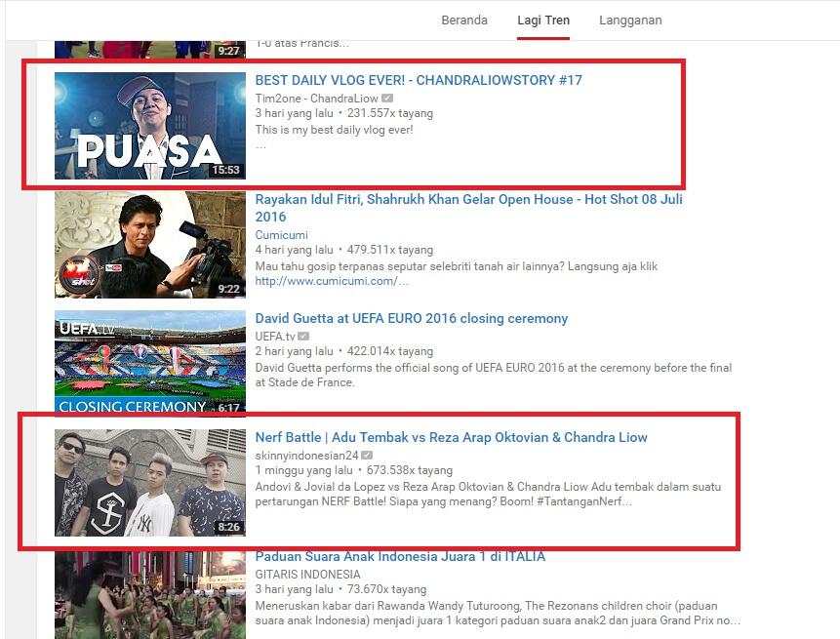Image resolution: width=840 pixels, height=639 pixels.
Task: Go to skinnyindonesian24 channel
Action: [x=306, y=456]
